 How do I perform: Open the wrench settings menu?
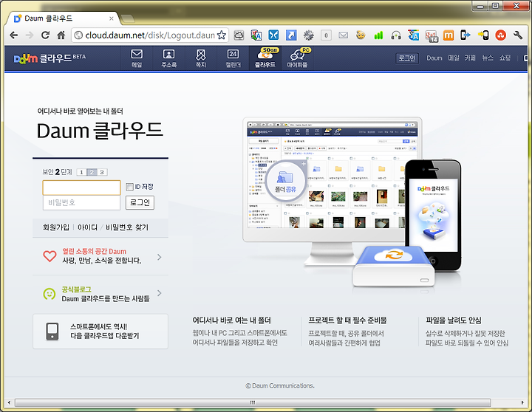(518, 35)
